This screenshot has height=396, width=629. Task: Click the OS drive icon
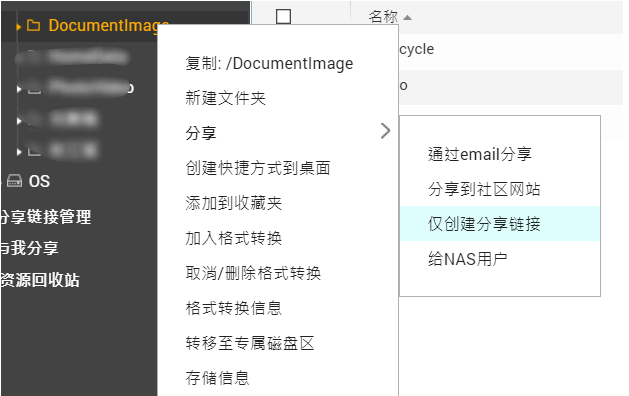tap(15, 181)
